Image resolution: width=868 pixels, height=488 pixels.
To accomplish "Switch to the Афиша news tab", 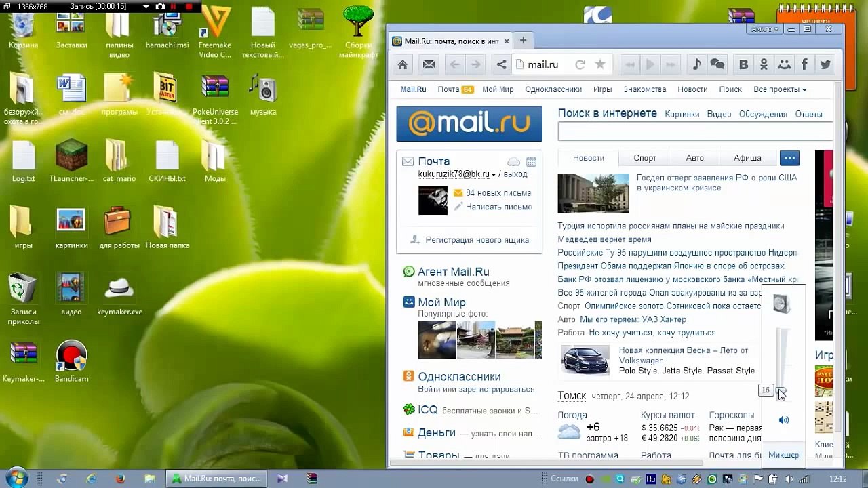I will click(x=747, y=158).
